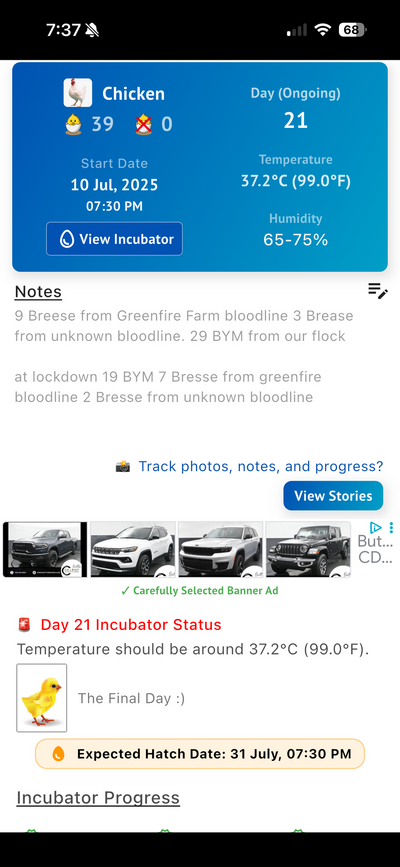Tap the hatched chick egg icon
400x867 pixels.
[x=73, y=124]
